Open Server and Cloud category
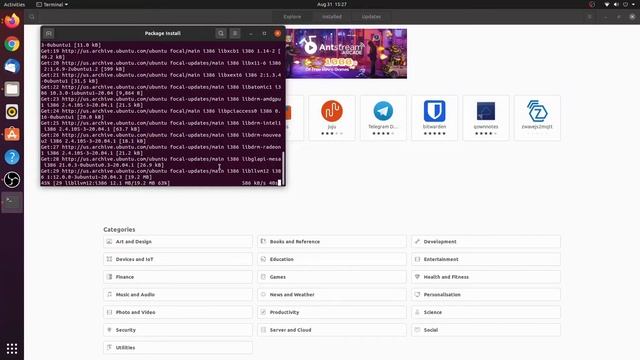Screen dimensions: 640x360 pos(332,330)
